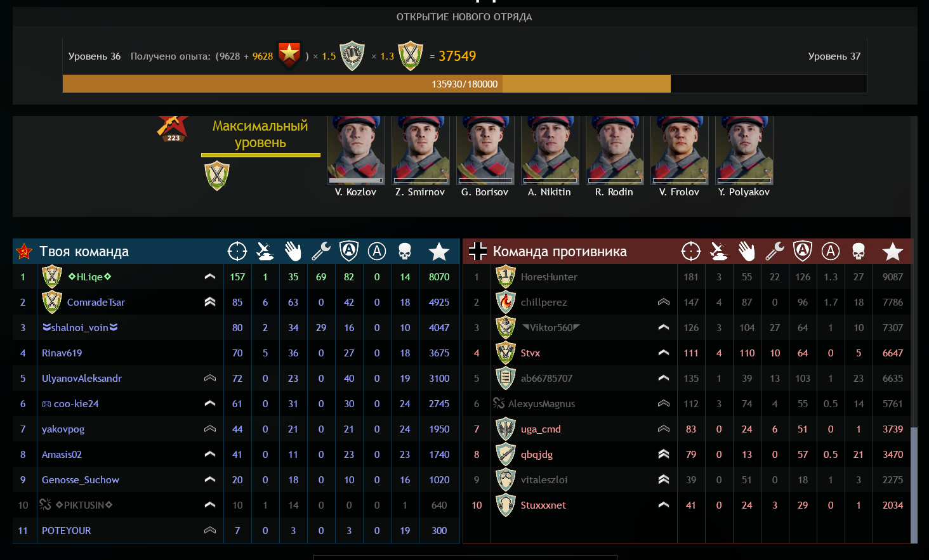Open soldier portrait Y. Polyakov

tap(744, 150)
